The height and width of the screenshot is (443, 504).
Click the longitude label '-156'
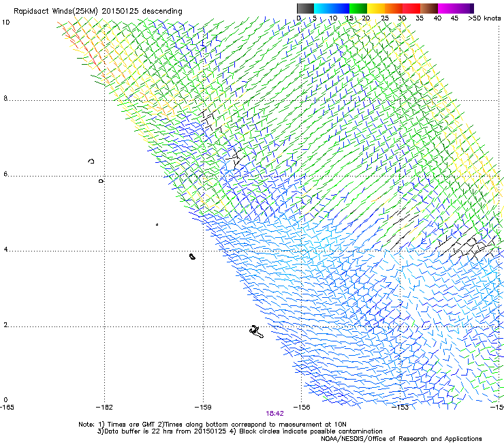point(302,408)
